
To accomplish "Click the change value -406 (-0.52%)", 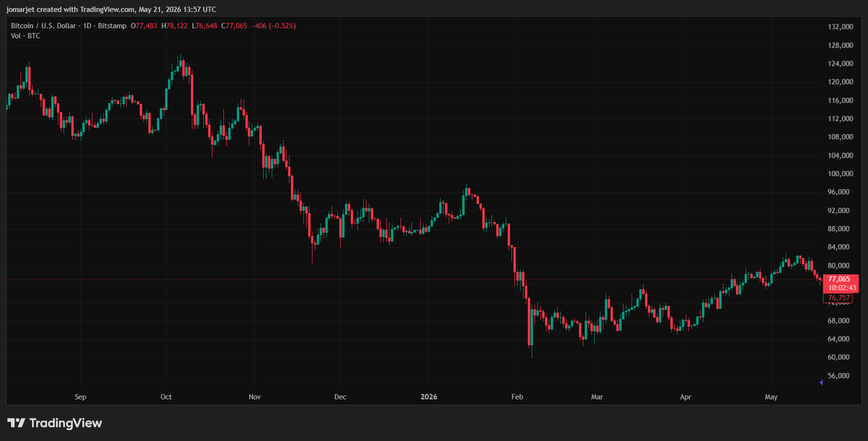I will click(x=274, y=26).
